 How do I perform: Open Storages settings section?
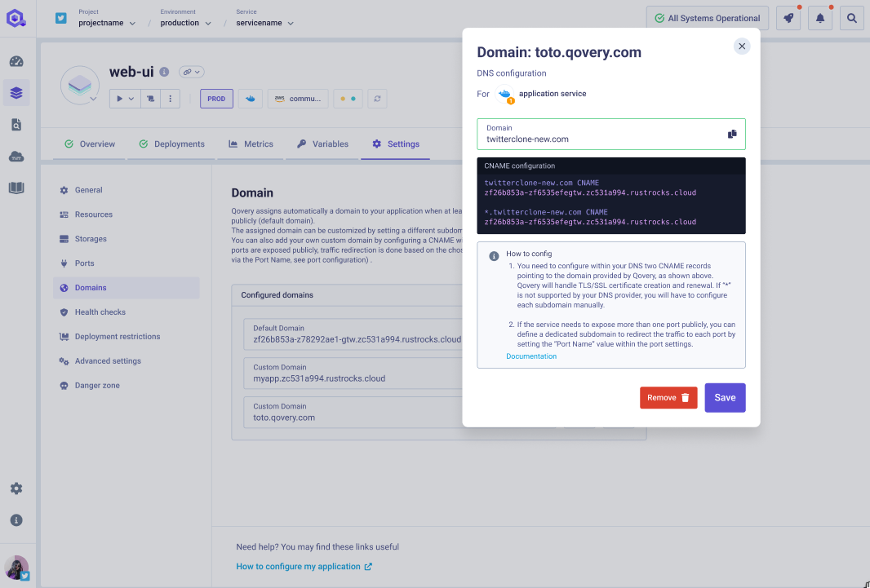[127, 239]
